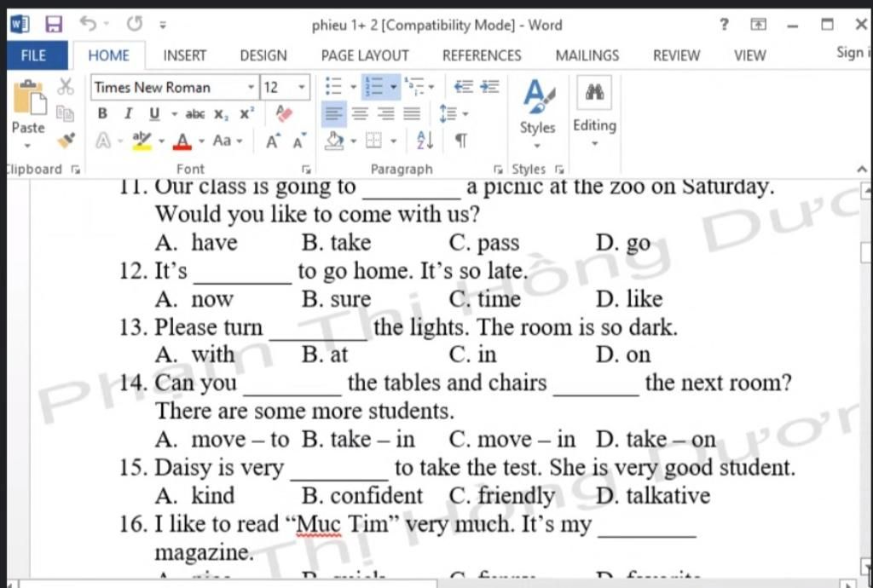
Task: Open Borders button
Action: tap(374, 141)
